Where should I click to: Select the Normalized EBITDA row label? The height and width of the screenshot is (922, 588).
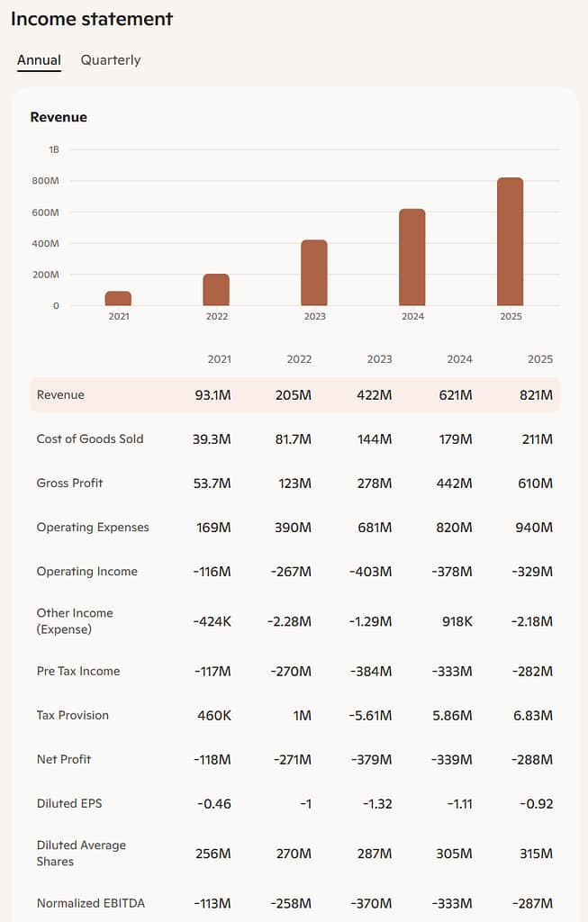[90, 903]
